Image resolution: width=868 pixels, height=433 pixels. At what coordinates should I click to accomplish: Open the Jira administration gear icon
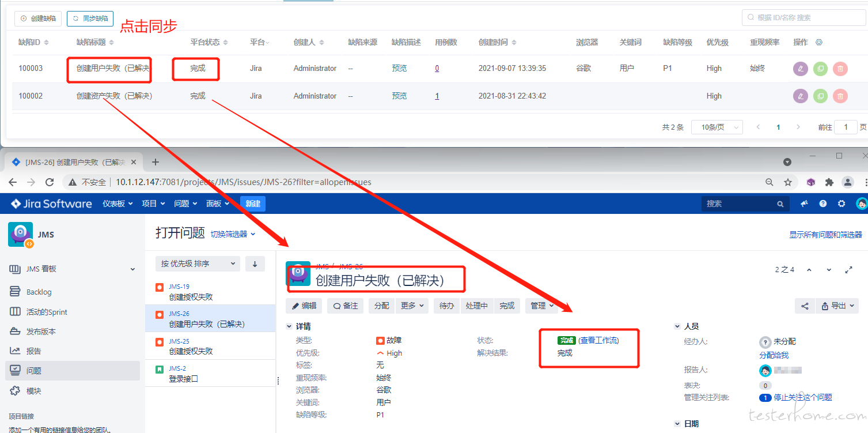pyautogui.click(x=842, y=204)
